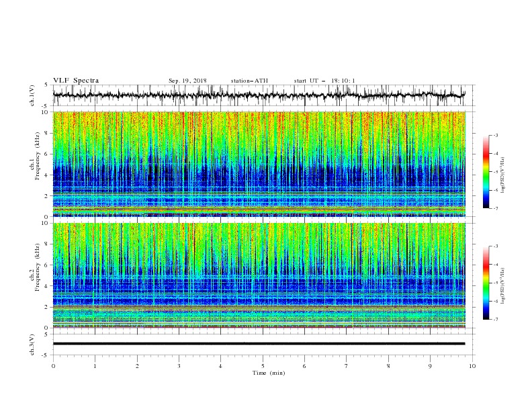
Task: Click the "Time (min)" axis label
Action: 269,373
